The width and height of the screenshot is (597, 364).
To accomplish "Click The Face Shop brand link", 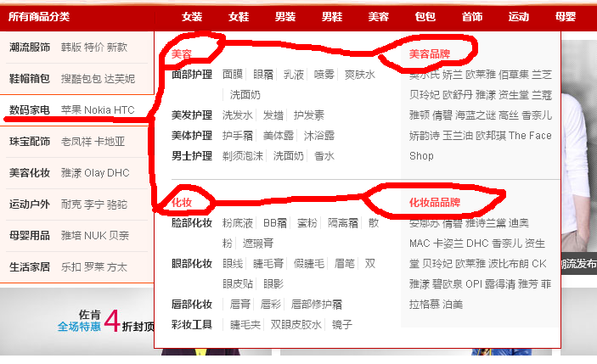I will coord(481,146).
